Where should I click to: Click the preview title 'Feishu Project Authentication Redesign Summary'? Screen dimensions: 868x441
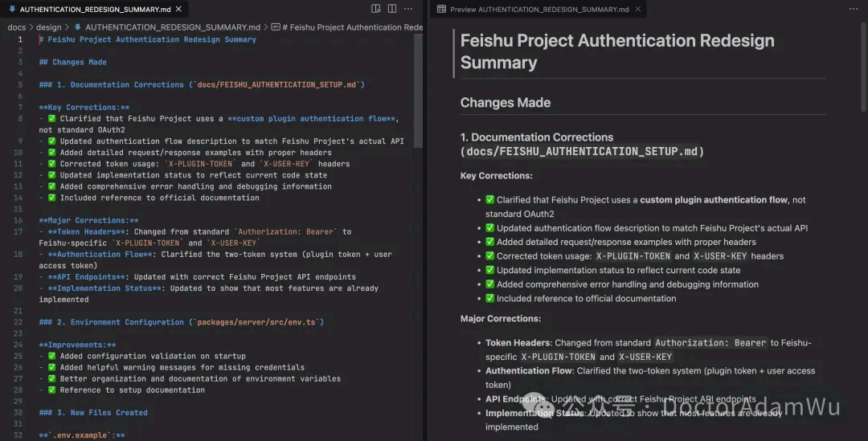pos(617,51)
